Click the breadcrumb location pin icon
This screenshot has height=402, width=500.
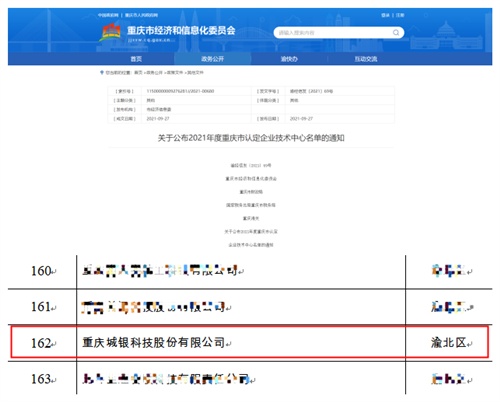[102, 72]
